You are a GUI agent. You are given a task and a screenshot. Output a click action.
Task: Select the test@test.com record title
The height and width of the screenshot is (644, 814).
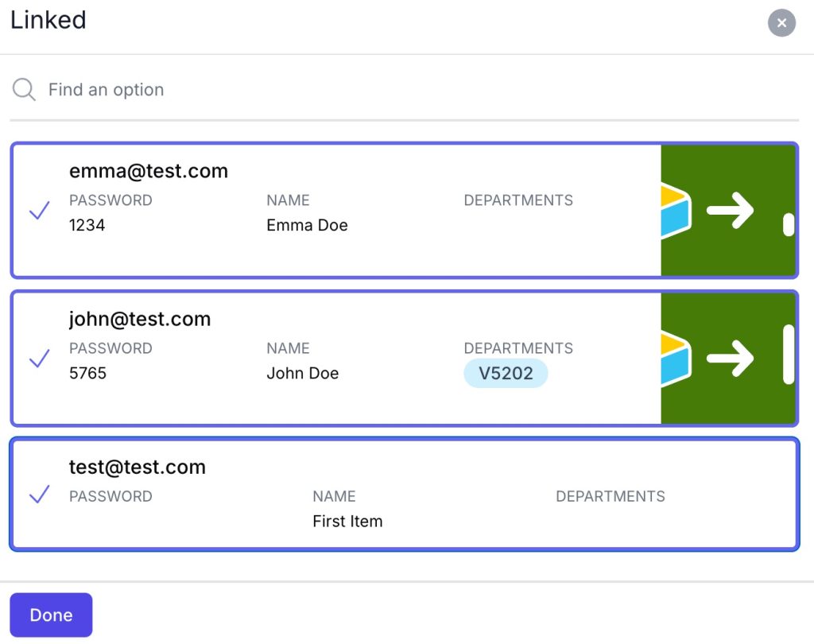[x=138, y=467]
